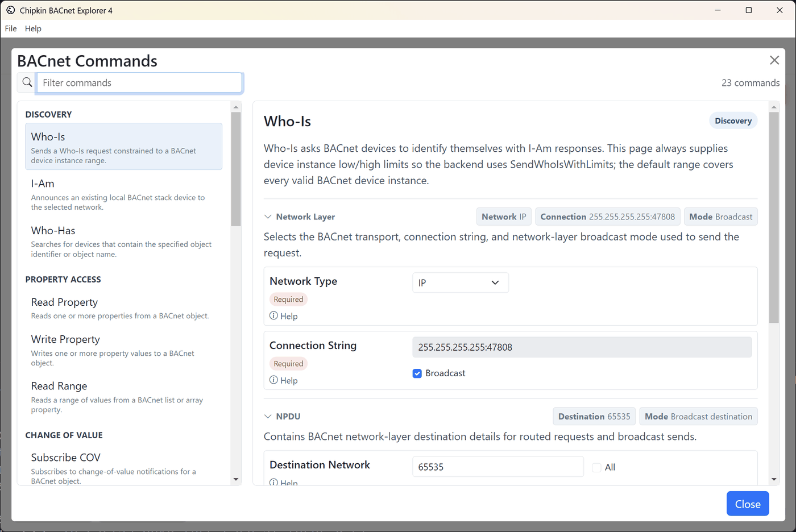Click the Discovery category badge
This screenshot has width=796, height=532.
pos(733,120)
